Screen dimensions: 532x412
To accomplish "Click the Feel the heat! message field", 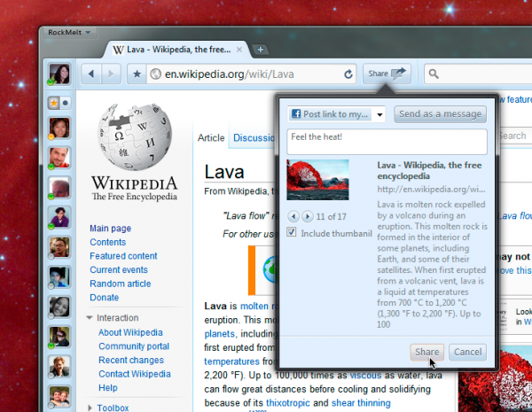I will [x=387, y=142].
